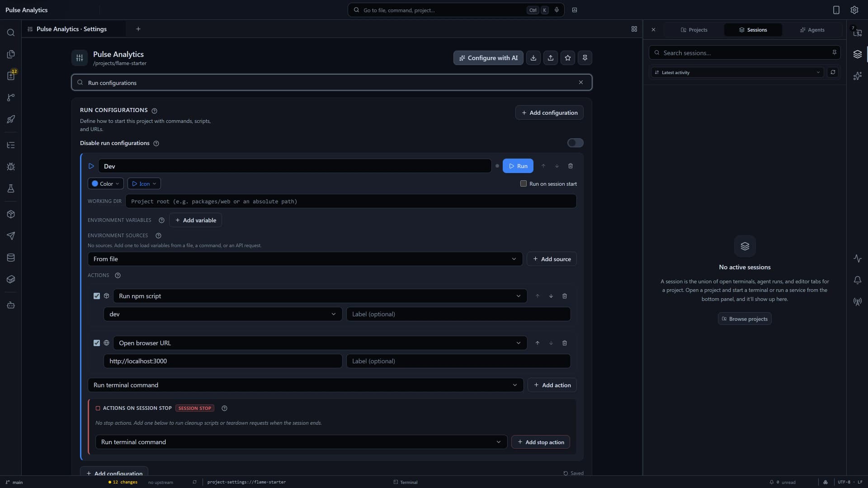Open the files copy icon in sidebar
The height and width of the screenshot is (488, 868).
click(11, 54)
